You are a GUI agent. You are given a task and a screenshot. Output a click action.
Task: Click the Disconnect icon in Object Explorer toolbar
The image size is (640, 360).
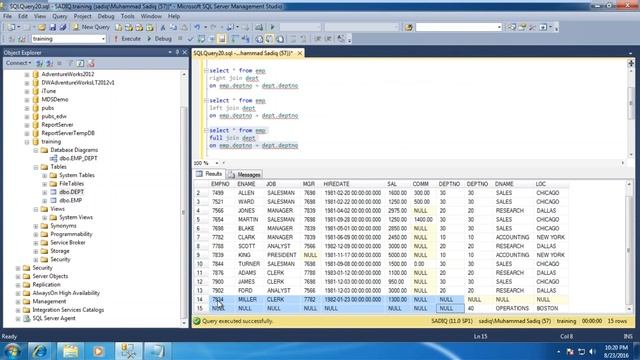pos(49,63)
